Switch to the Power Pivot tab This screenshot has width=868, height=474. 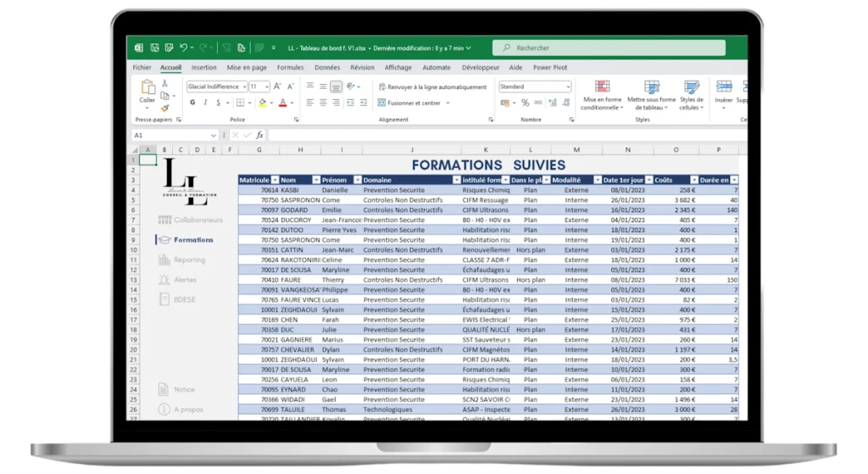(549, 68)
